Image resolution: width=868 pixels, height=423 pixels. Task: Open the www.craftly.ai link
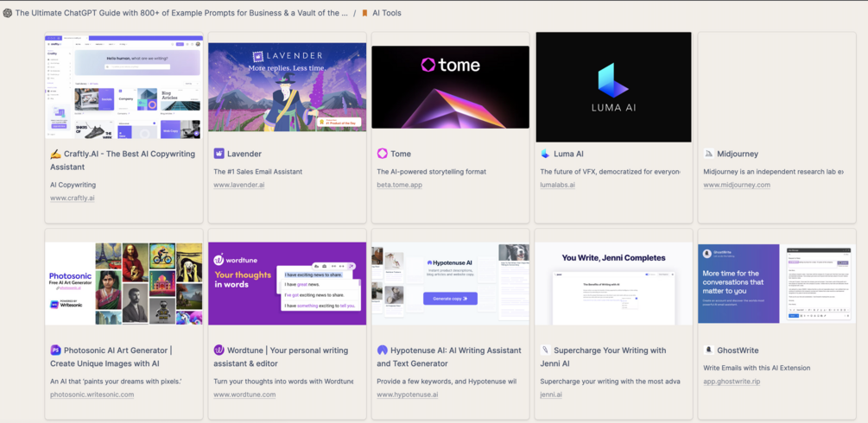[73, 199]
